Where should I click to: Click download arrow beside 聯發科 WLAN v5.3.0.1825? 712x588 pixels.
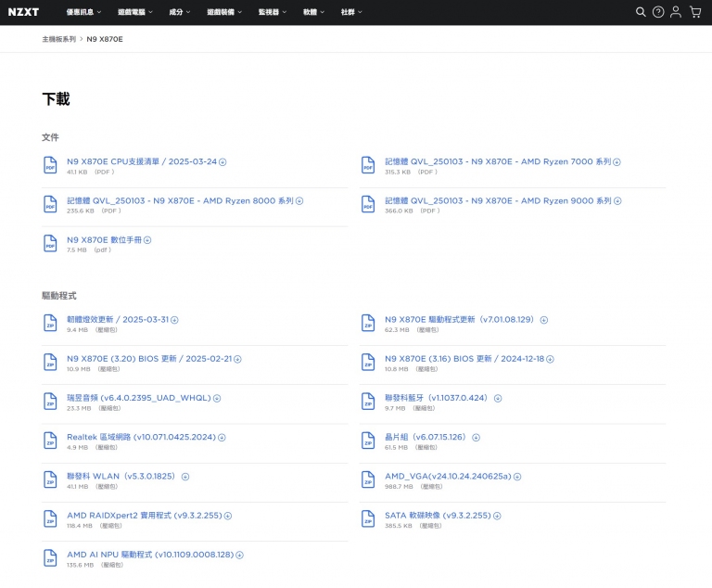pos(185,477)
